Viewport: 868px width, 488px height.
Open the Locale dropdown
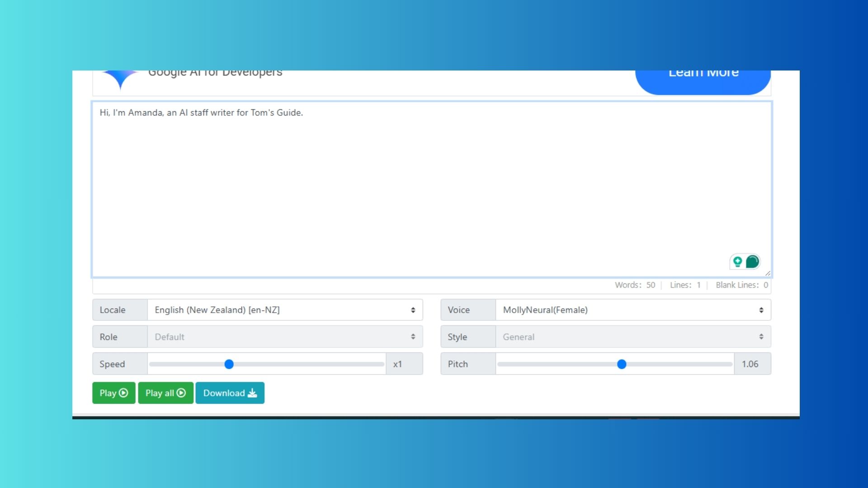pyautogui.click(x=285, y=310)
